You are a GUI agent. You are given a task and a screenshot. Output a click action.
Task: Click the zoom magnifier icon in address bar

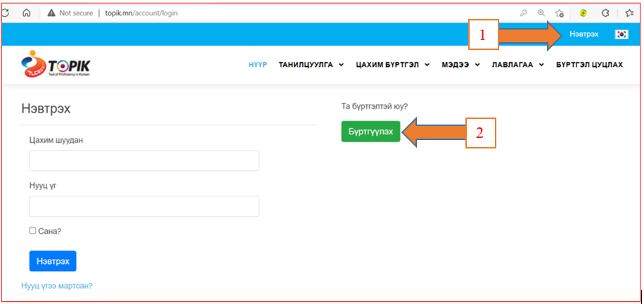541,13
